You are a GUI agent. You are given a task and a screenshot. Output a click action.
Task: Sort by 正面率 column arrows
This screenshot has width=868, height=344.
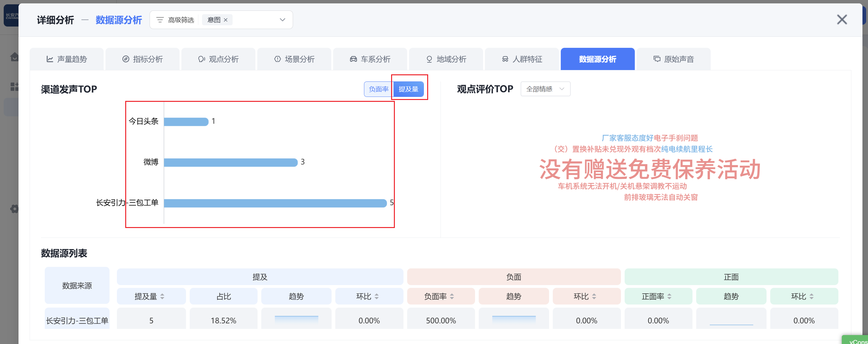coord(669,296)
